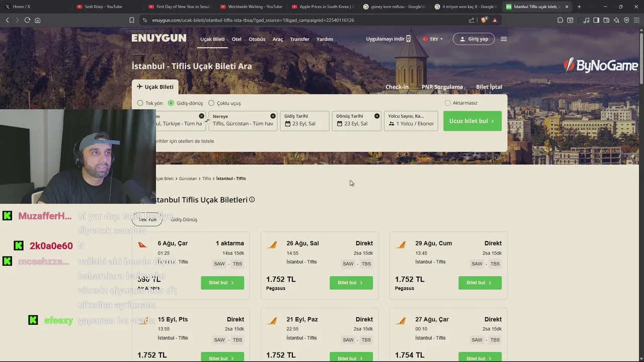
Task: Click Ucuz bilet bul search button
Action: (x=472, y=121)
